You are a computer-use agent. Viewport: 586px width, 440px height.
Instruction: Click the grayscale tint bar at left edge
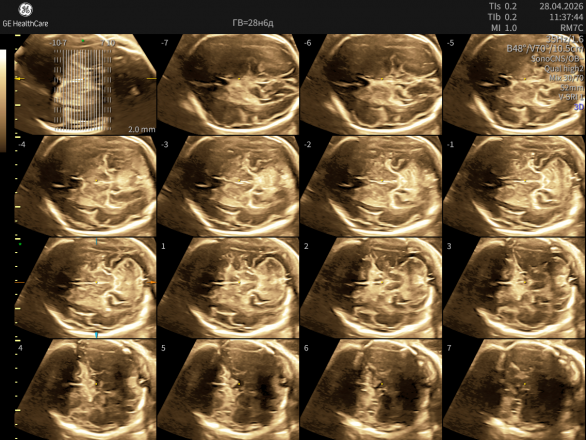point(3,101)
